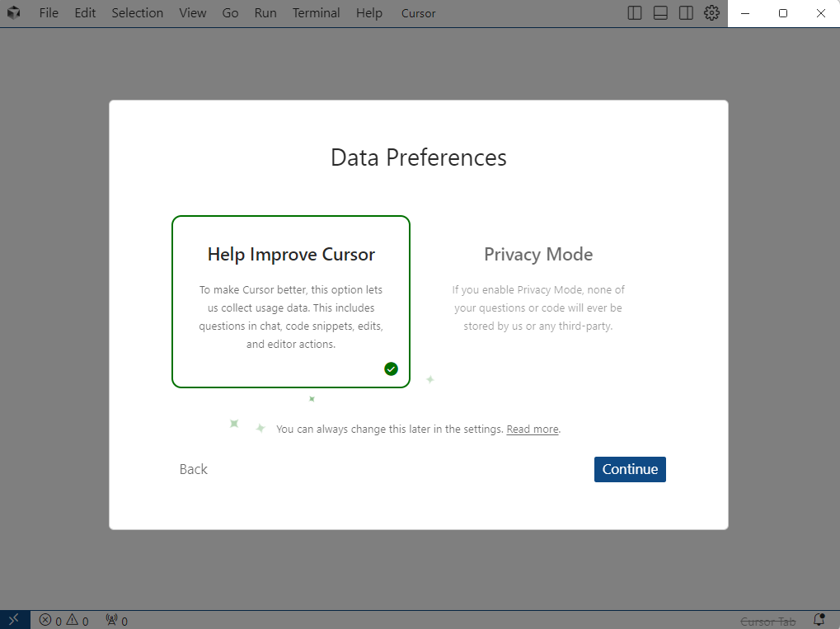Open the remote window status bar icon
This screenshot has width=840, height=629.
[15, 620]
